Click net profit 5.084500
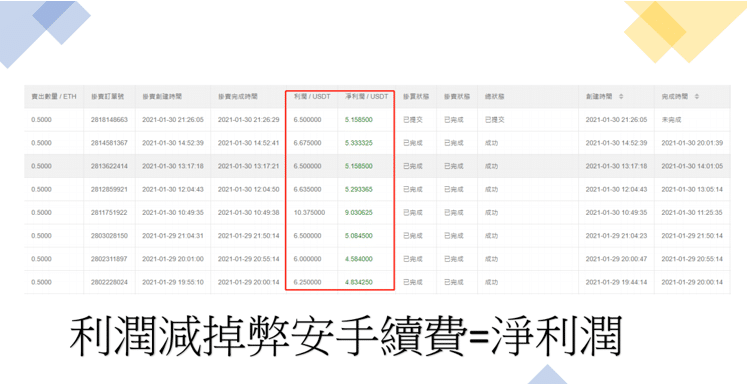This screenshot has height=384, width=747. (359, 236)
